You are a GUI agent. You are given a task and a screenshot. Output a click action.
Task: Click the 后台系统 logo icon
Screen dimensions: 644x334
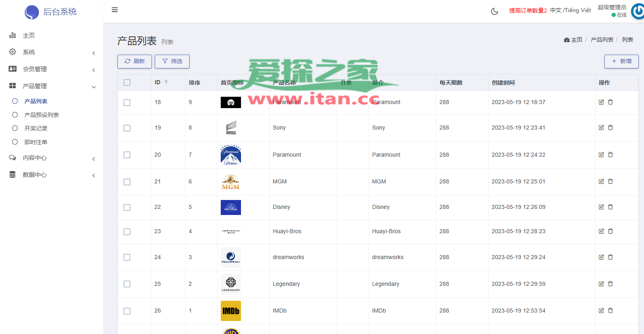tap(32, 12)
